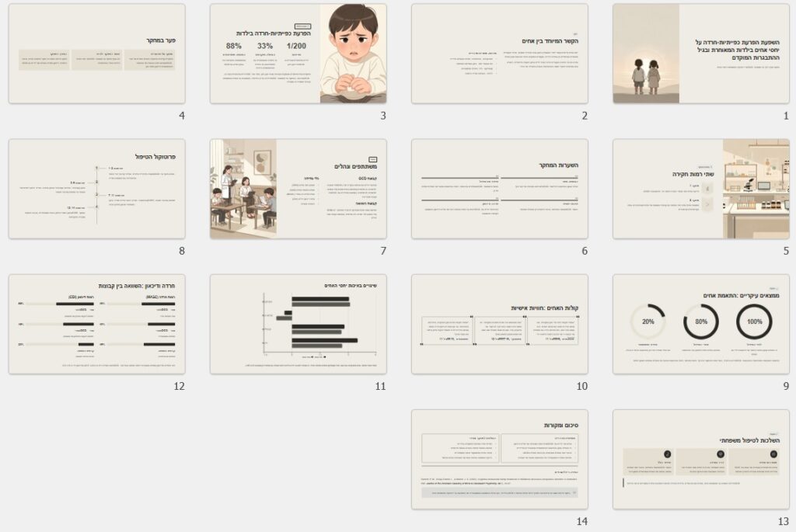The image size is (796, 532).
Task: Select slide 12 anxiety and depression comparison
Action: click(x=97, y=324)
